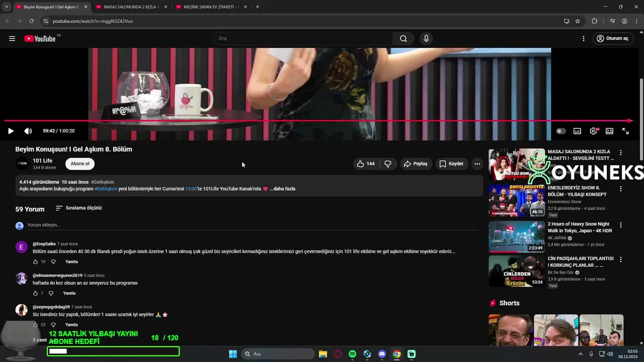This screenshot has height=362, width=644.
Task: Expand description with ...daha fazla
Action: coord(284,189)
